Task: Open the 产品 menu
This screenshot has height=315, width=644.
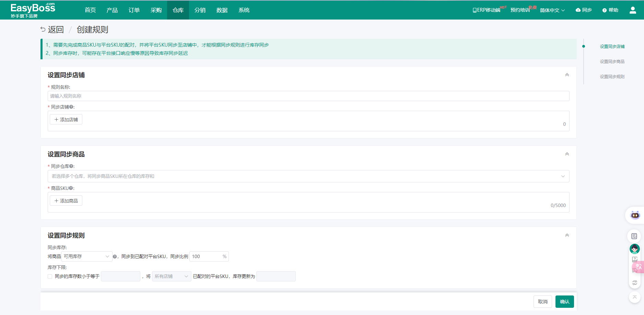Action: click(x=112, y=10)
